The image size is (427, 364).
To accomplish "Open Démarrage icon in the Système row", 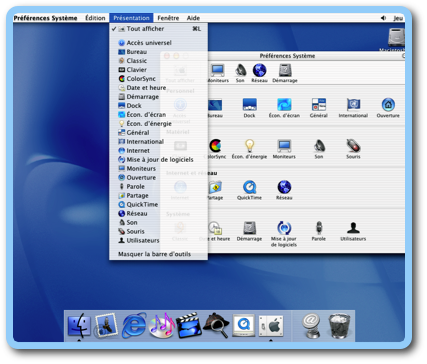I will [x=249, y=228].
